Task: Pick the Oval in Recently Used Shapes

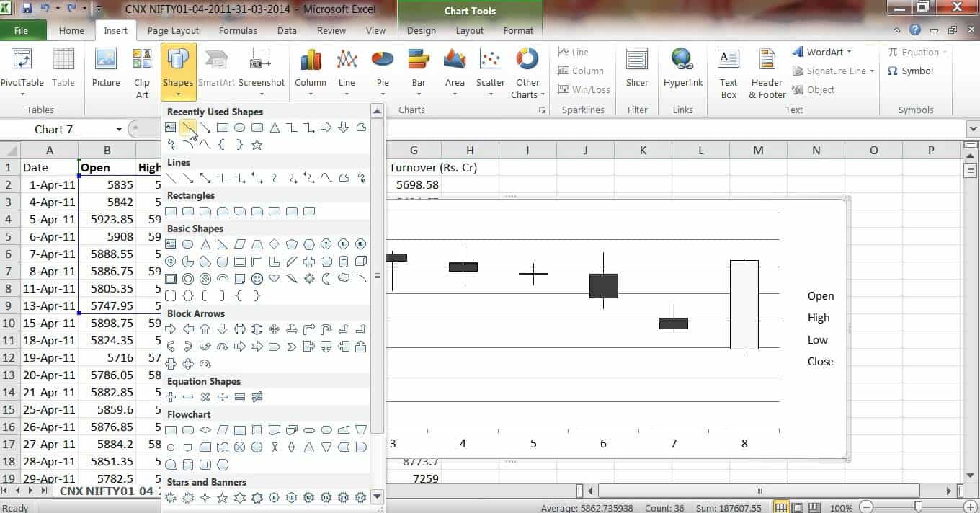Action: point(240,128)
